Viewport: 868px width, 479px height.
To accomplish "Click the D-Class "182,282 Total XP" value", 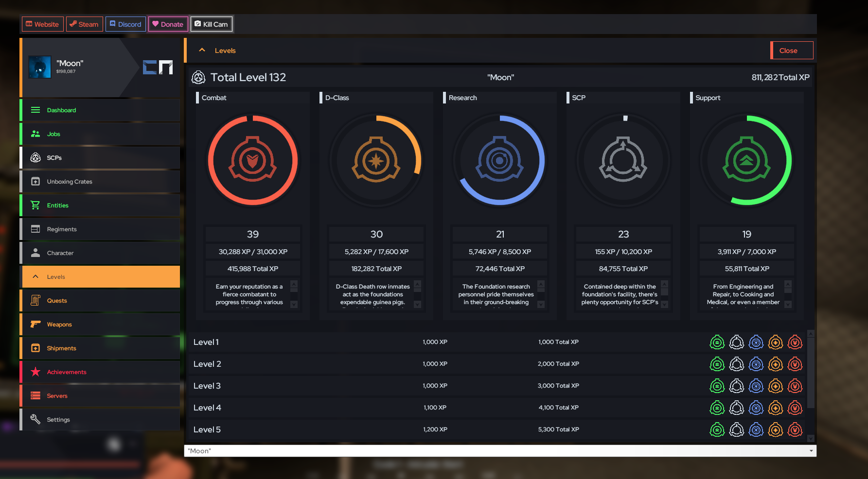I will pyautogui.click(x=376, y=269).
